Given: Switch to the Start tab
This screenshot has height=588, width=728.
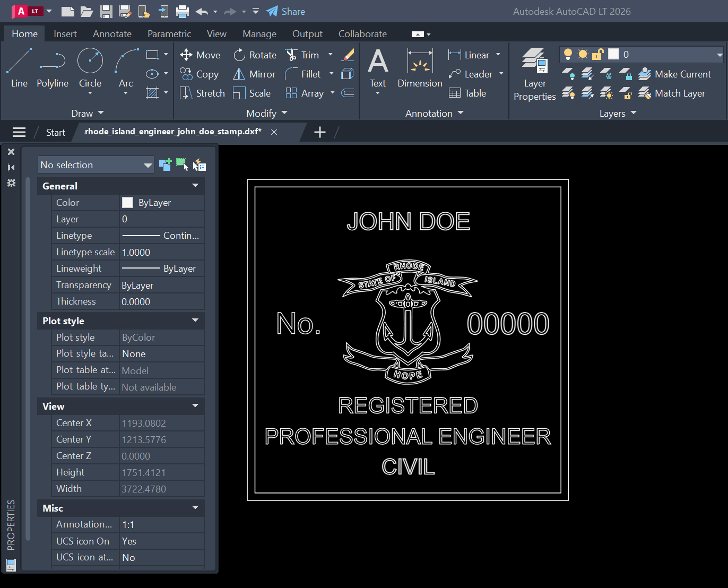Looking at the screenshot, I should point(56,132).
